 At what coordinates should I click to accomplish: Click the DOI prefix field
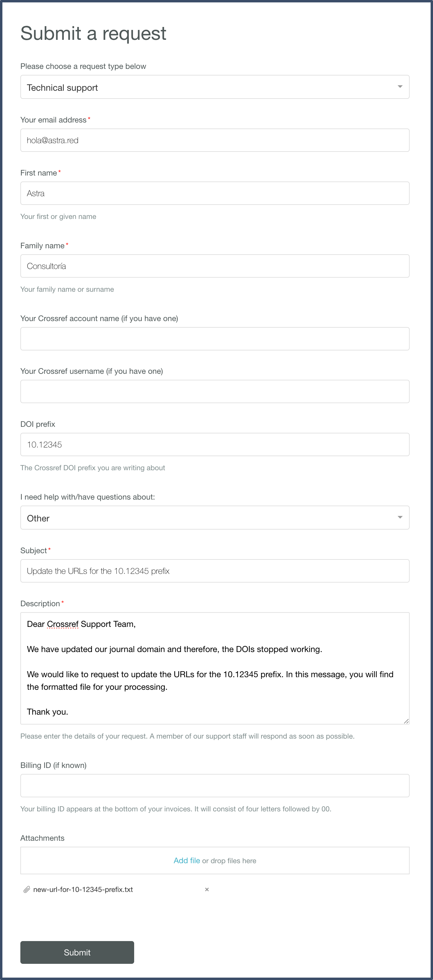[x=215, y=444]
